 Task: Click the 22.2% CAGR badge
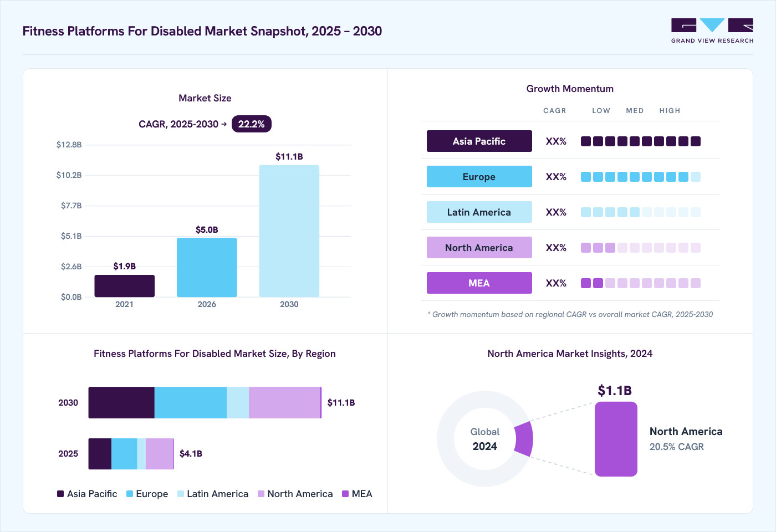(251, 124)
